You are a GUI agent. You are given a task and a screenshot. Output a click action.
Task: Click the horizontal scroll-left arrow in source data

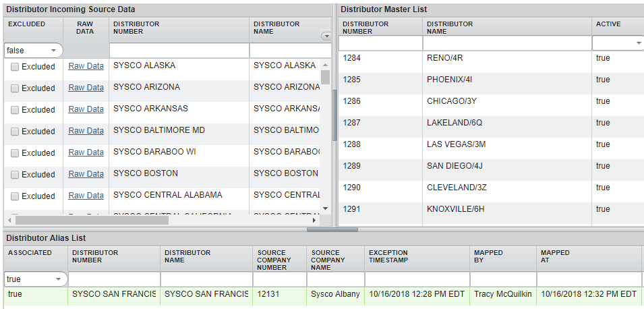coord(9,220)
